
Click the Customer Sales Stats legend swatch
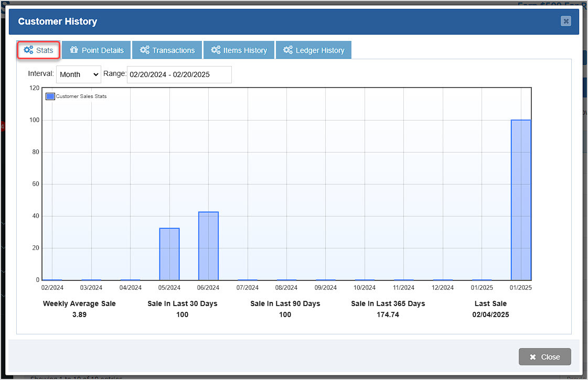(x=50, y=96)
